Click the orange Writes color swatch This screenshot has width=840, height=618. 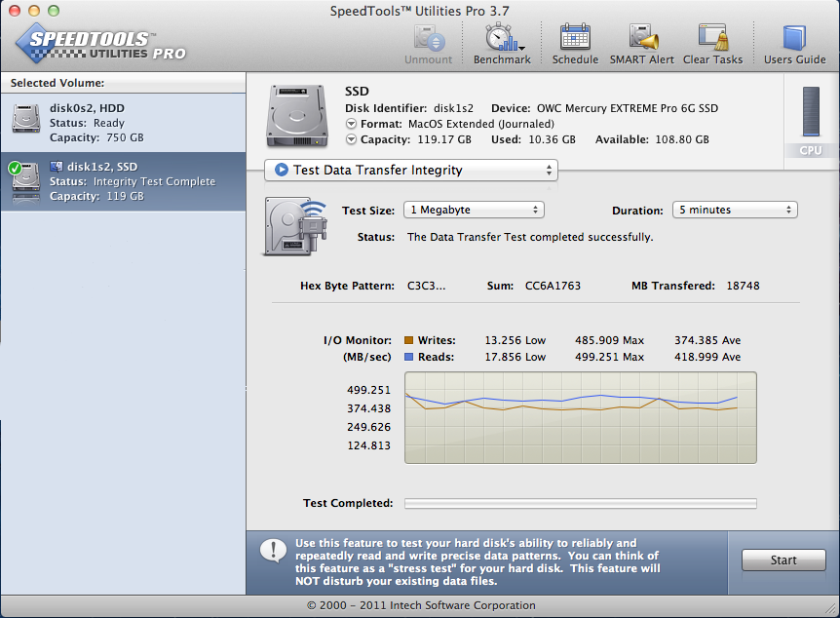click(x=408, y=340)
